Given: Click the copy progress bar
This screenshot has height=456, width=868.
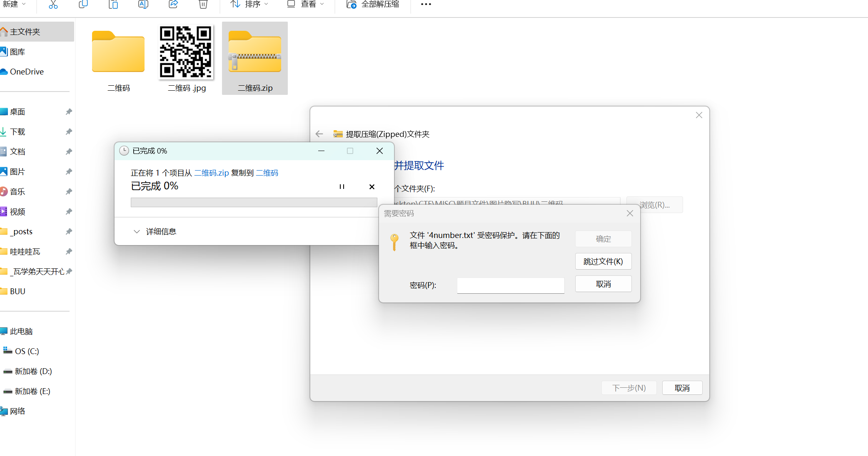Looking at the screenshot, I should (x=254, y=202).
